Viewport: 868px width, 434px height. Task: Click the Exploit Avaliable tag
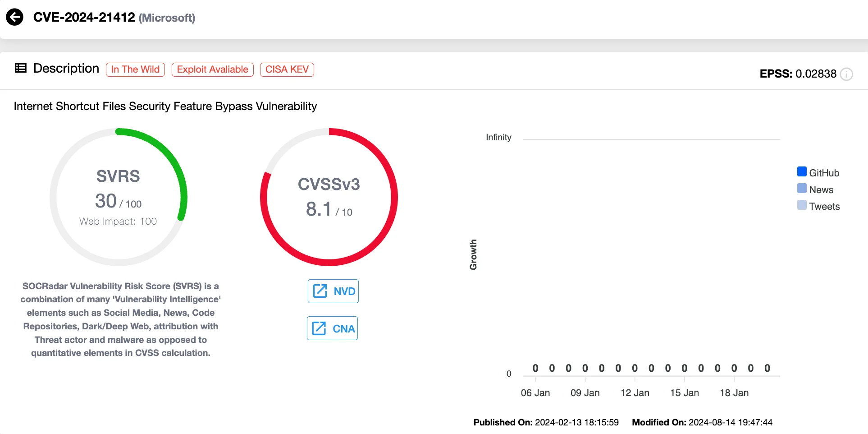tap(213, 69)
